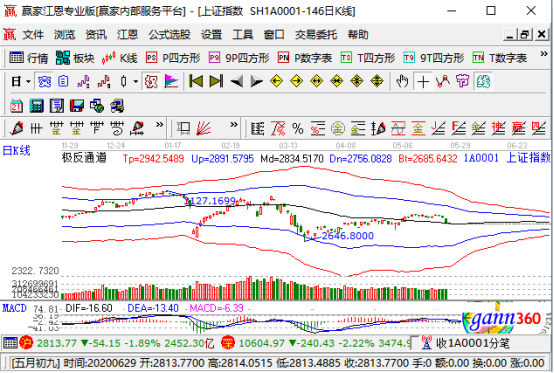
Task: Open the 板块 sector panel
Action: pyautogui.click(x=75, y=58)
